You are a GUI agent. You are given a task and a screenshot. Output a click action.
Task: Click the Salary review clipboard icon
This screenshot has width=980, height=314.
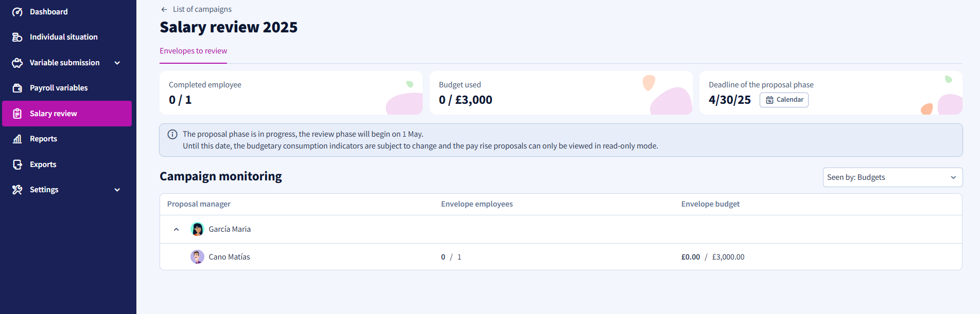click(x=17, y=114)
